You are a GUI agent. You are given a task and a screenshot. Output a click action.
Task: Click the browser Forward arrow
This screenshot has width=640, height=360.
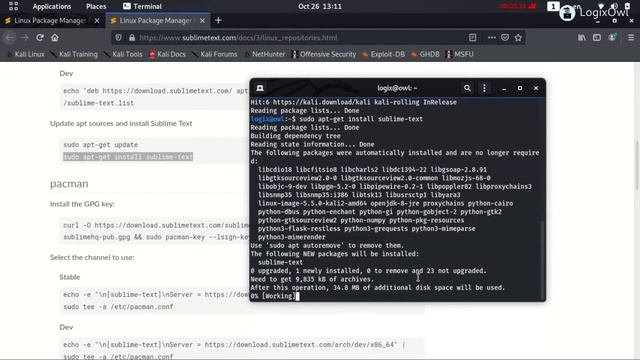click(24, 38)
